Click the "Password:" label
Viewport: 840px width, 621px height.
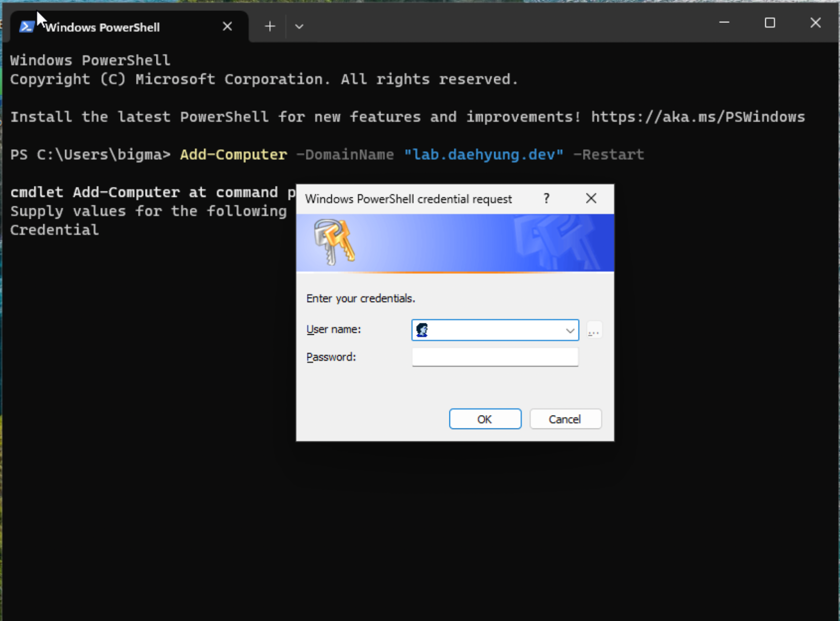pos(331,357)
